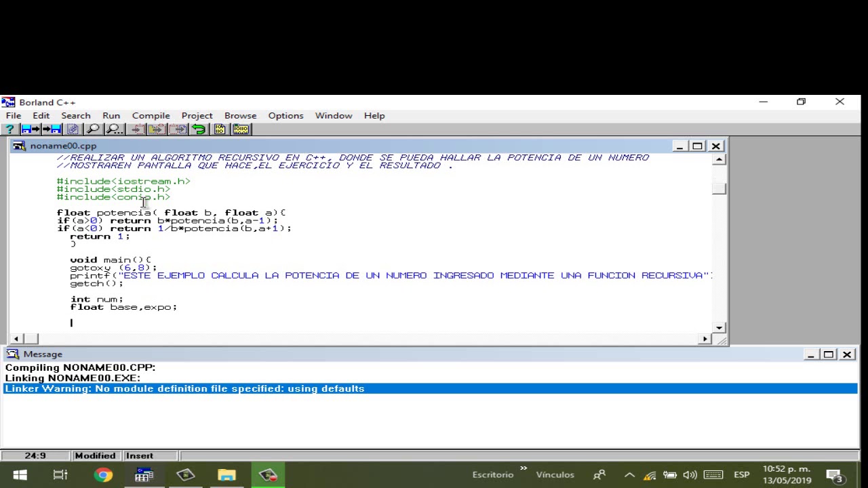Click the 'void main(){' code line

[x=110, y=260]
